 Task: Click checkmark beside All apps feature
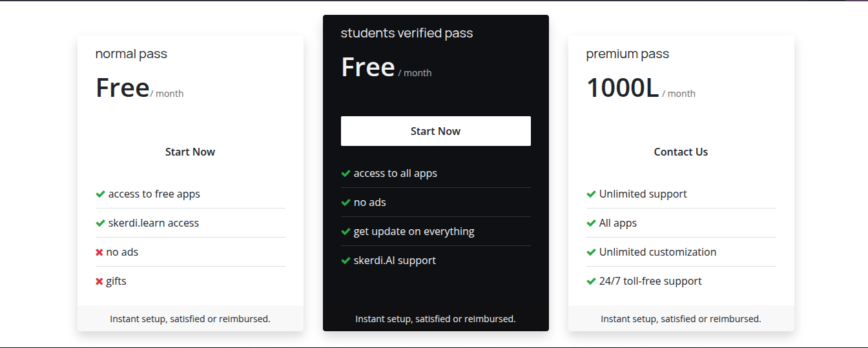point(591,223)
